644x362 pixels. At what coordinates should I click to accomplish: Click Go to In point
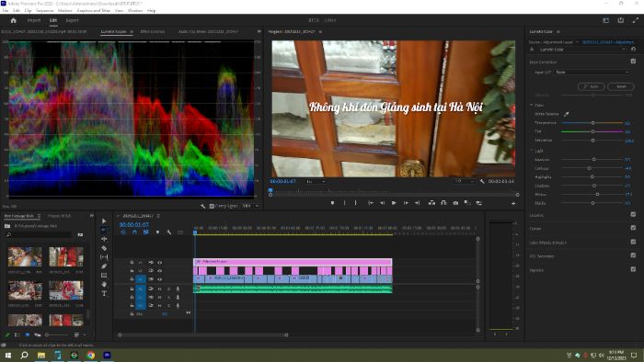[371, 203]
